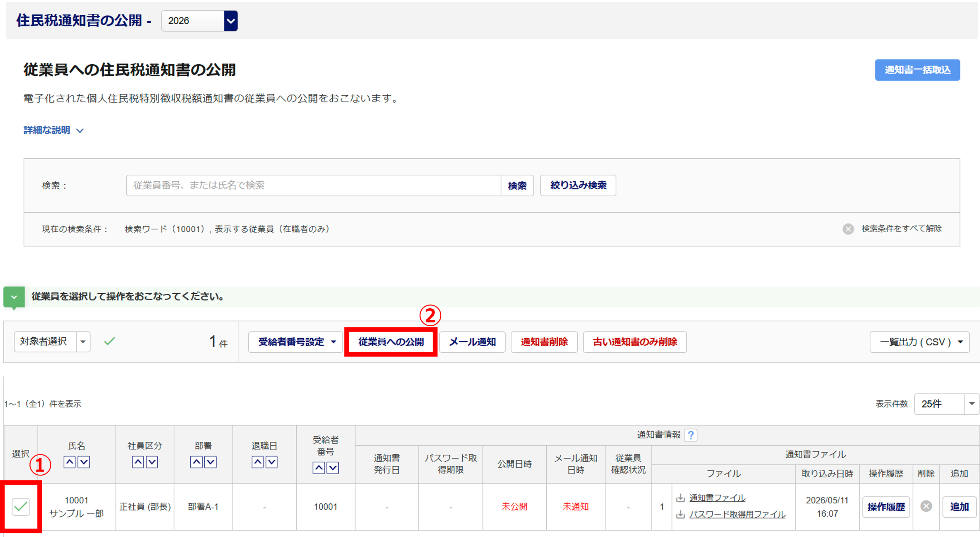Open 一覧出力 (CSV) dropdown
Viewport: 980px width, 537px height.
(920, 342)
